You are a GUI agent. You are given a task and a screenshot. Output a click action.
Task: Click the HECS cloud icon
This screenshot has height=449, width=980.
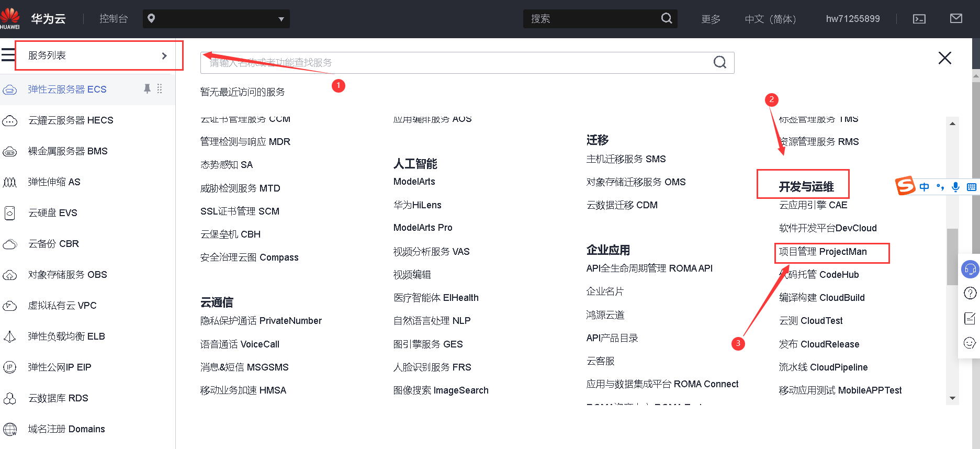pyautogui.click(x=10, y=121)
